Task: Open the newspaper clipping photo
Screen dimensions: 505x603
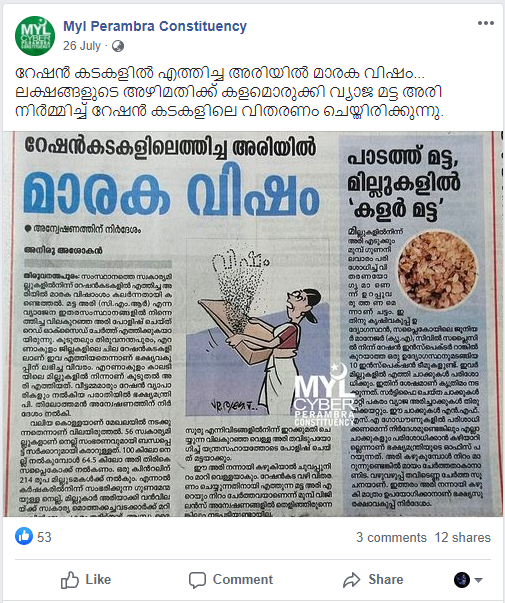Action: [253, 324]
